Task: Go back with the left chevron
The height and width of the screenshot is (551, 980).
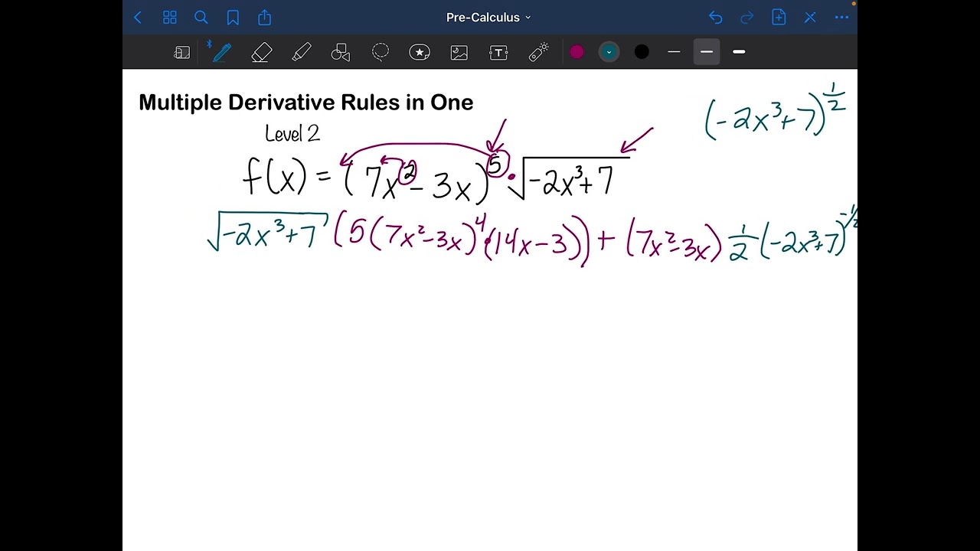Action: pyautogui.click(x=138, y=18)
